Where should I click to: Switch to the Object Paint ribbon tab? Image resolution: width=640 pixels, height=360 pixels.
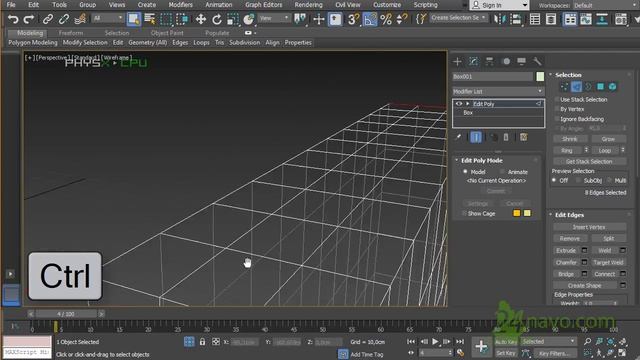167,33
